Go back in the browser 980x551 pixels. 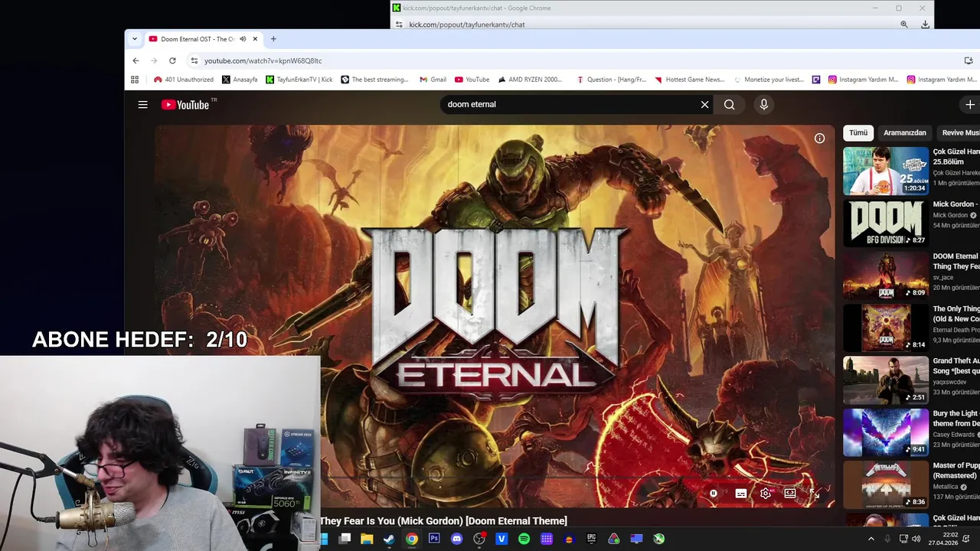136,60
